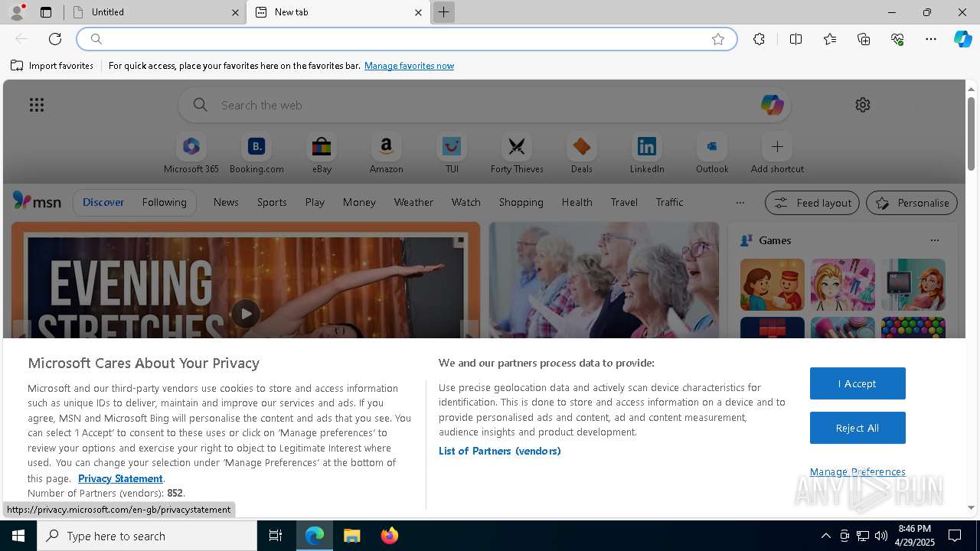This screenshot has width=980, height=551.
Task: Open the Copilot sidebar icon
Action: pyautogui.click(x=962, y=39)
